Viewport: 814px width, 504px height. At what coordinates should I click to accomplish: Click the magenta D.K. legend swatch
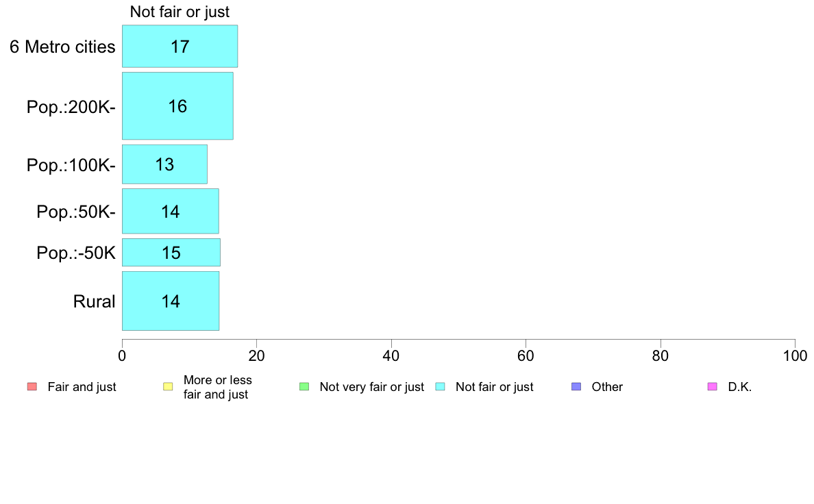coord(713,387)
